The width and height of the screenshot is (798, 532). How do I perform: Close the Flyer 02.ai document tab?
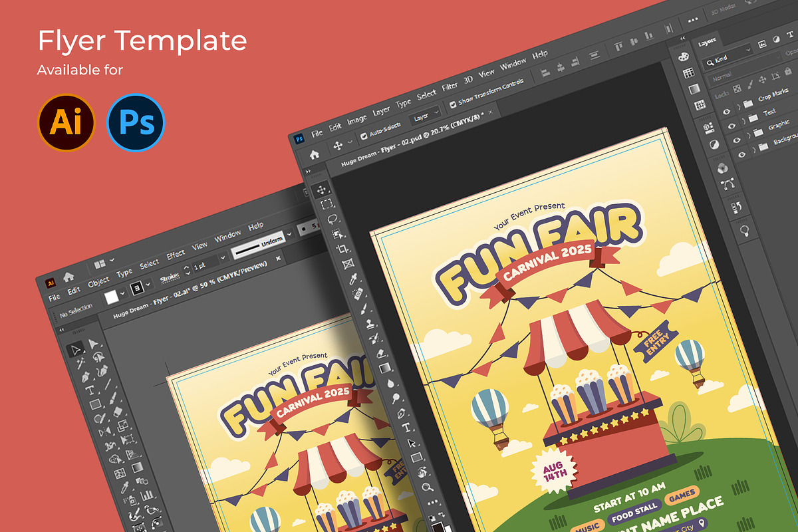(x=278, y=258)
